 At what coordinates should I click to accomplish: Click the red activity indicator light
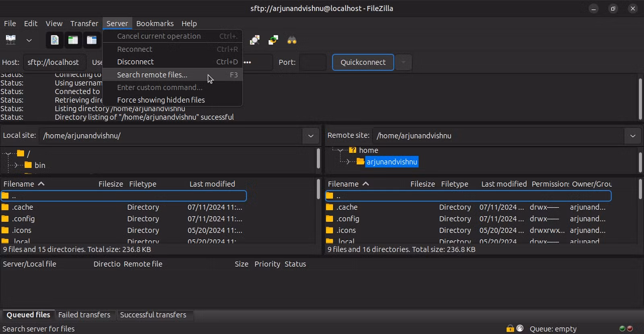(630, 328)
